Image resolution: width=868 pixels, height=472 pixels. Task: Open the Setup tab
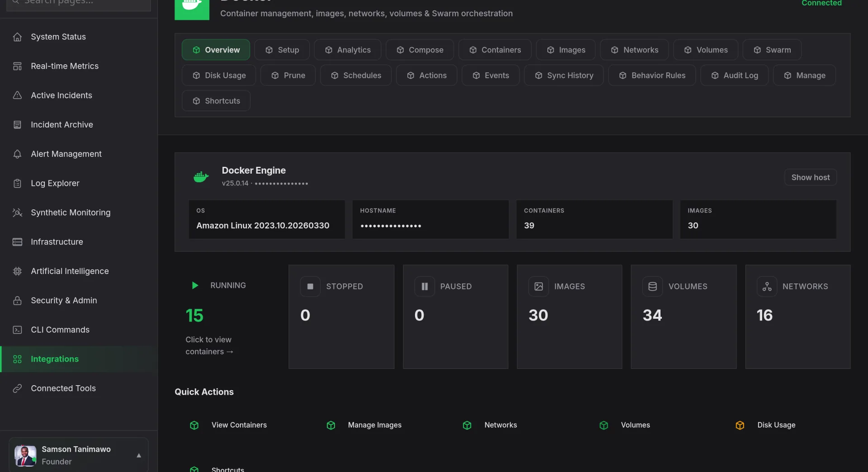click(282, 50)
